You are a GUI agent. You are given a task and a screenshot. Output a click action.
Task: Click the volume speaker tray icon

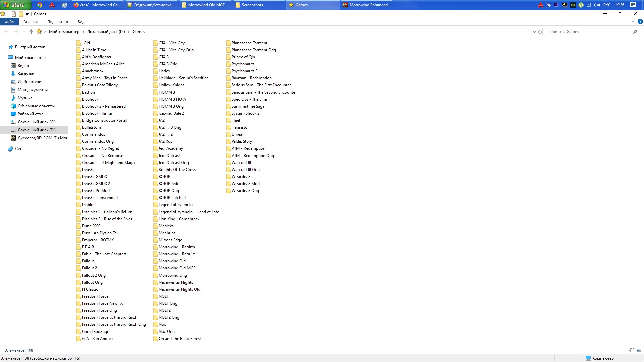tap(597, 5)
